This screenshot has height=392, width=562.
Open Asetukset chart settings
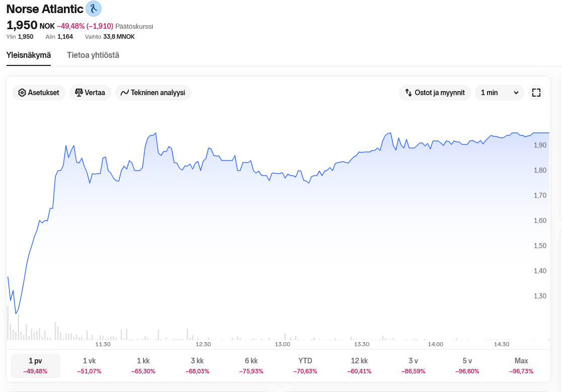[39, 93]
